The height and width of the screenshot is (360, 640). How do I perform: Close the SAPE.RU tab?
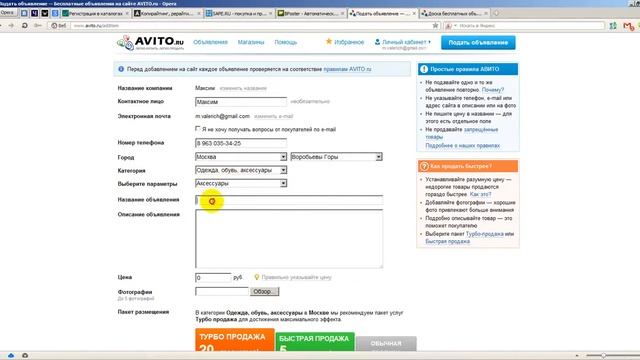[270, 13]
